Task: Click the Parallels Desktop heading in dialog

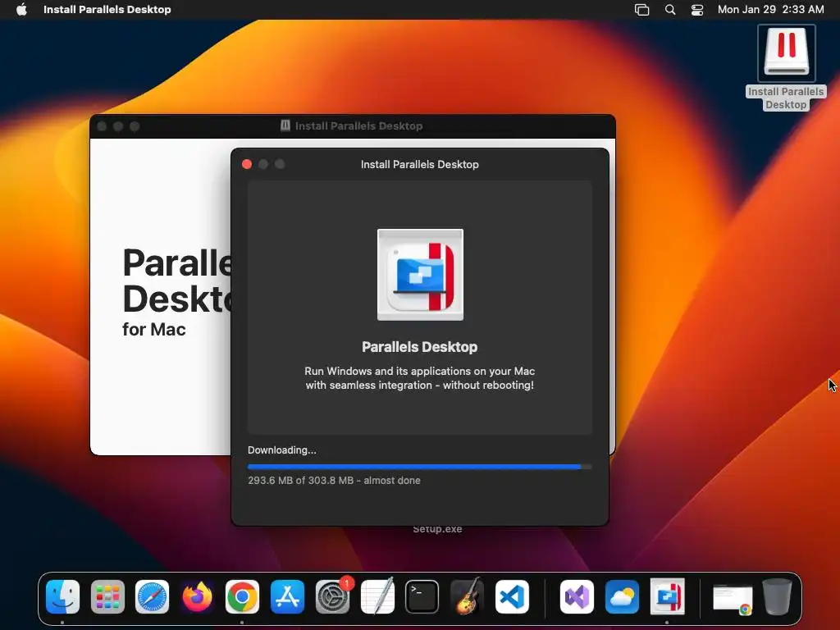Action: click(x=419, y=347)
